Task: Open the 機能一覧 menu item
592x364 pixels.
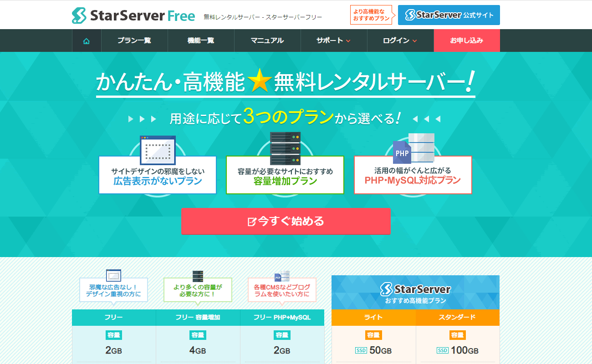Action: [201, 40]
